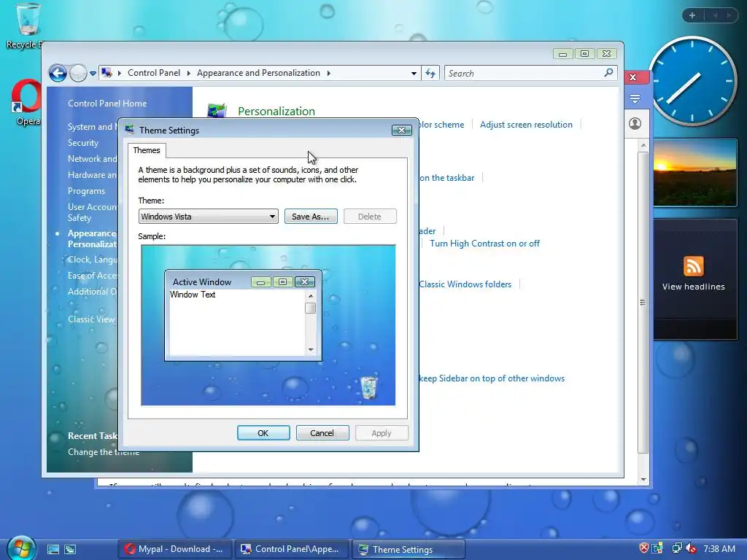Click View headlines in feed gadget
This screenshot has height=560, width=747.
(x=693, y=287)
